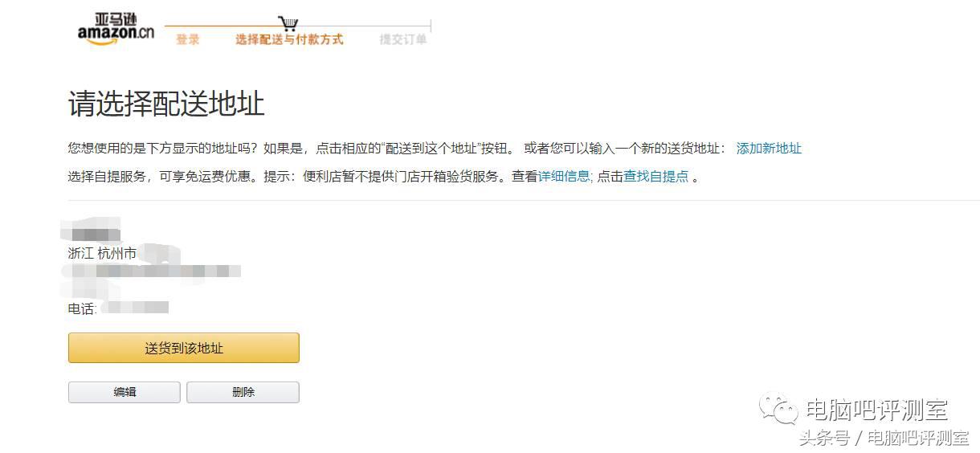Open the 查找自提点 link

[656, 177]
